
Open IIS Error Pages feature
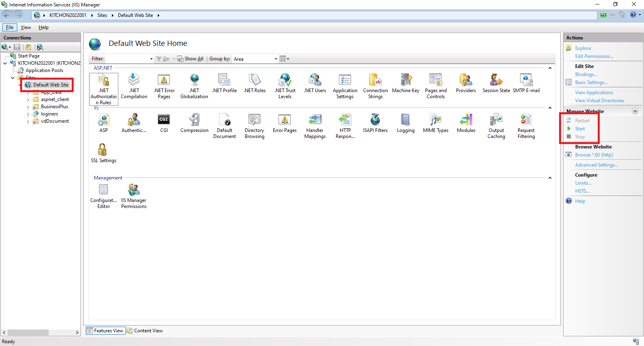click(285, 123)
